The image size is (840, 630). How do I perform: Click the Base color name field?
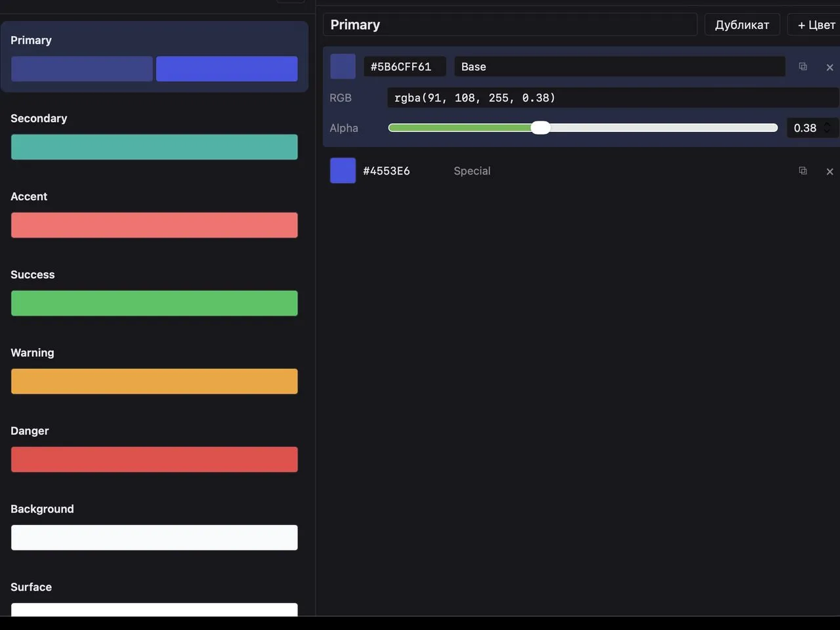pyautogui.click(x=619, y=66)
